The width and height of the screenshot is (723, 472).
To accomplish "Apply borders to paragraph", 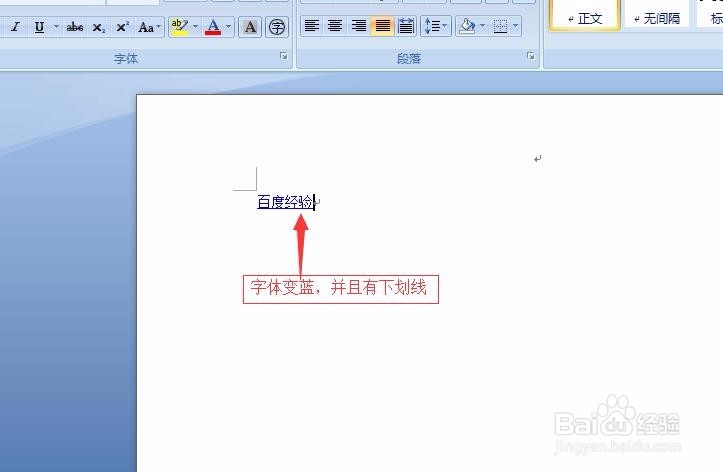I will click(x=500, y=26).
